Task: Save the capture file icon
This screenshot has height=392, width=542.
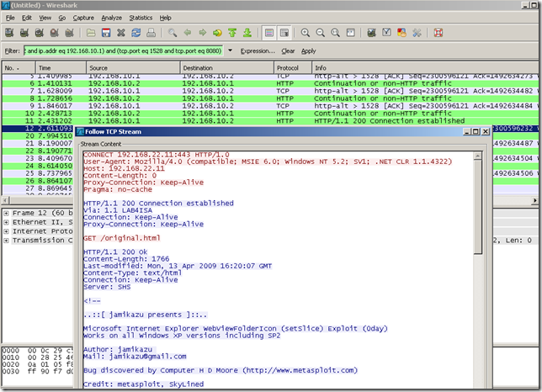Action: [x=106, y=33]
